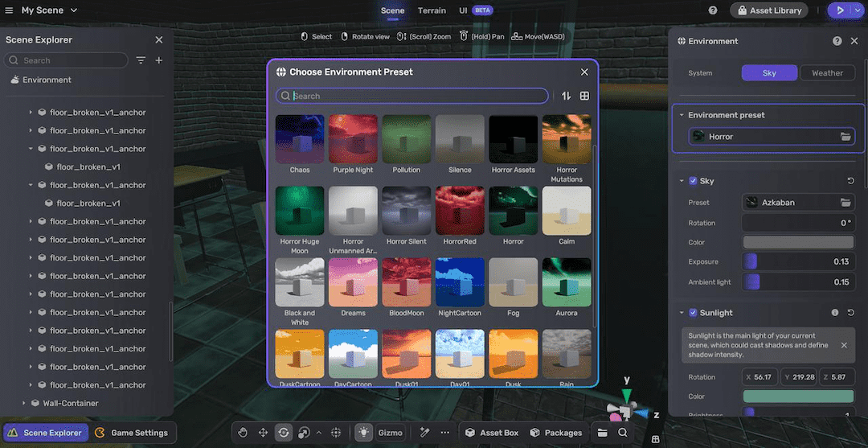Switch system to Weather
This screenshot has width=868, height=448.
pyautogui.click(x=827, y=73)
